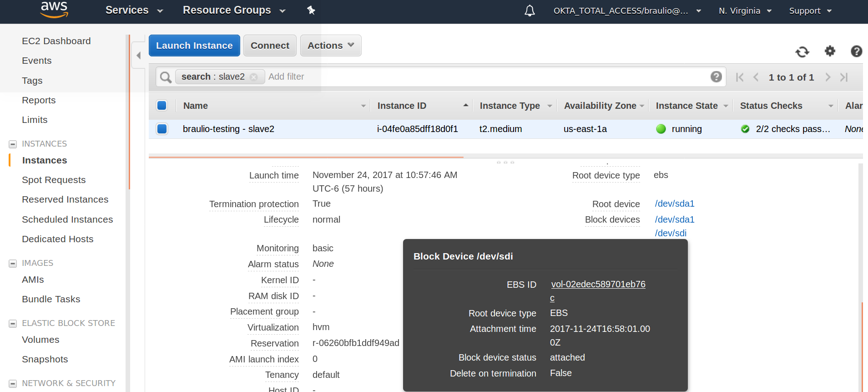
Task: Open Snapshots in sidebar
Action: point(45,359)
